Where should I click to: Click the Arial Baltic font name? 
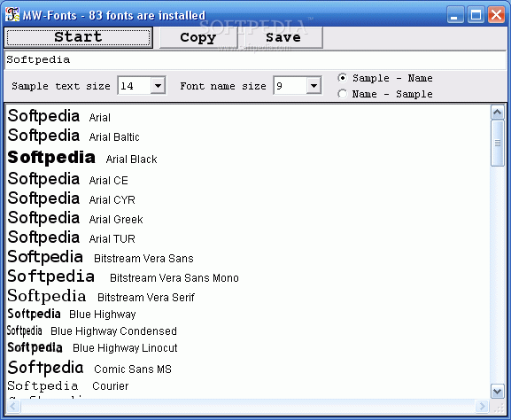pyautogui.click(x=114, y=137)
